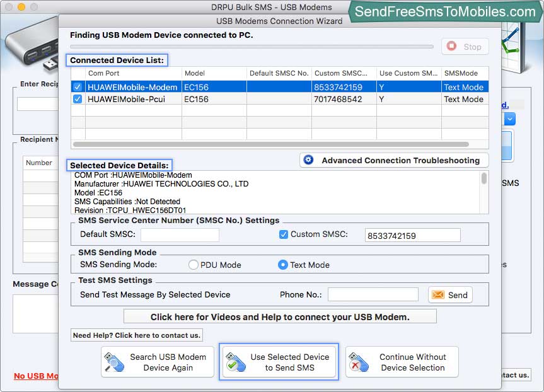544x392 pixels.
Task: Click the Custom SMSC number input field
Action: point(412,235)
